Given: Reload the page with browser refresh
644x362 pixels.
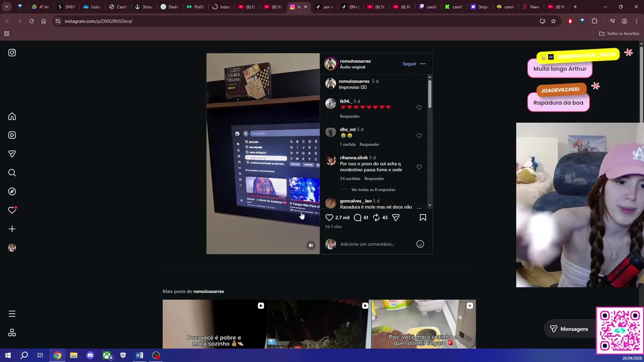Looking at the screenshot, I should [x=31, y=21].
